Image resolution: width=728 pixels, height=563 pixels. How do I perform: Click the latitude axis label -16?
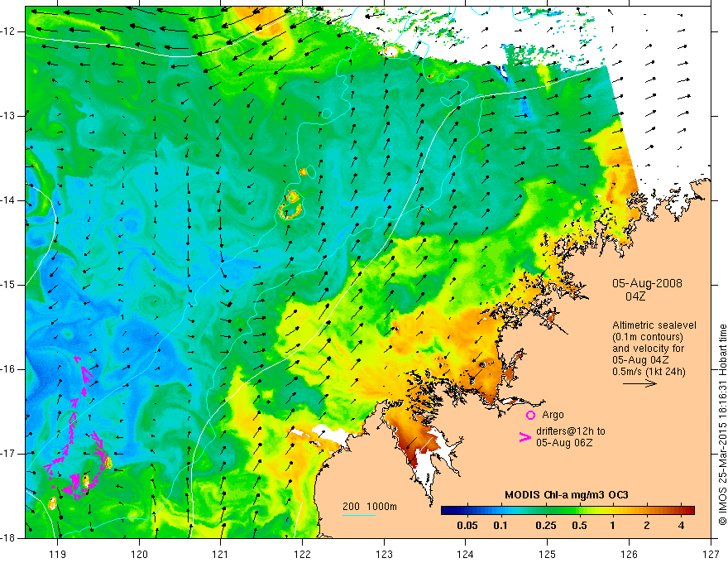click(9, 369)
